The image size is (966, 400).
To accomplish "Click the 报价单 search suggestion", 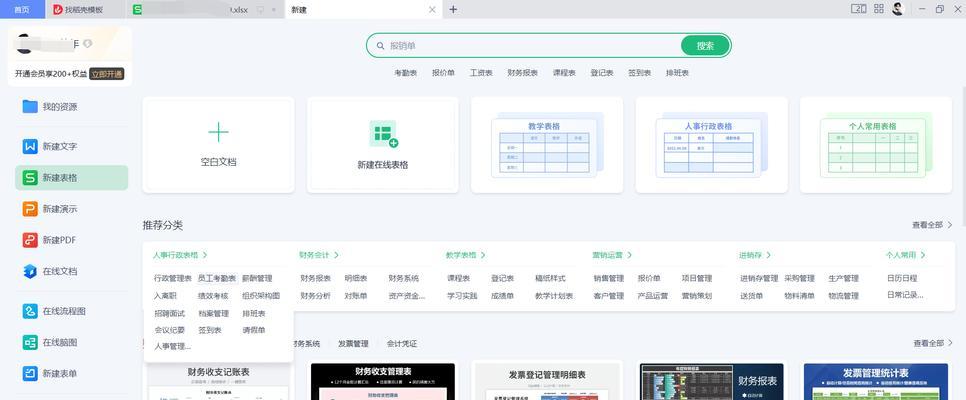I will click(443, 73).
